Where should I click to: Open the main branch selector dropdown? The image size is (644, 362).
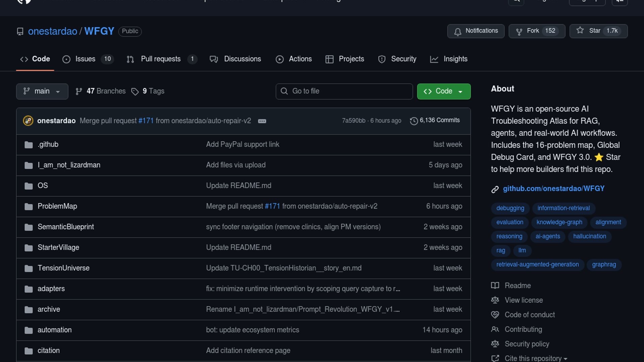click(42, 92)
